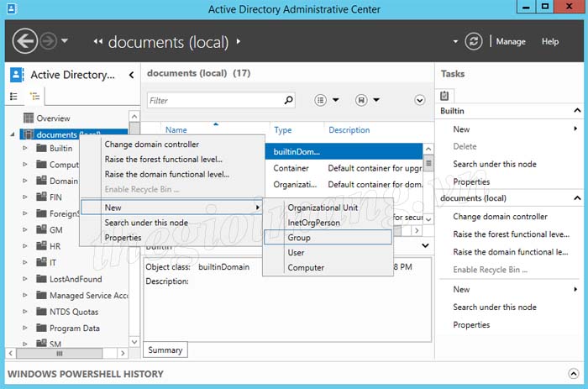Click Change domain controller in Tasks pane
Screen dimensions: 588x389
click(500, 217)
